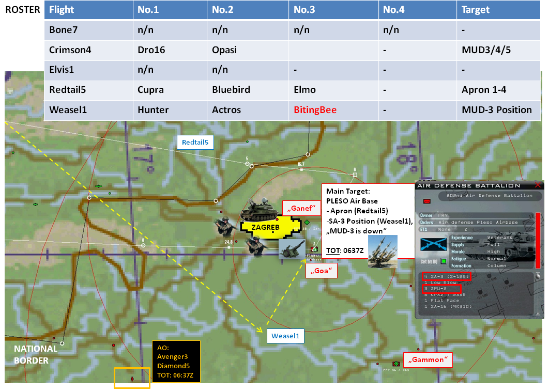Click the ZAGREB city label
The width and height of the screenshot is (549, 392).
tap(265, 227)
